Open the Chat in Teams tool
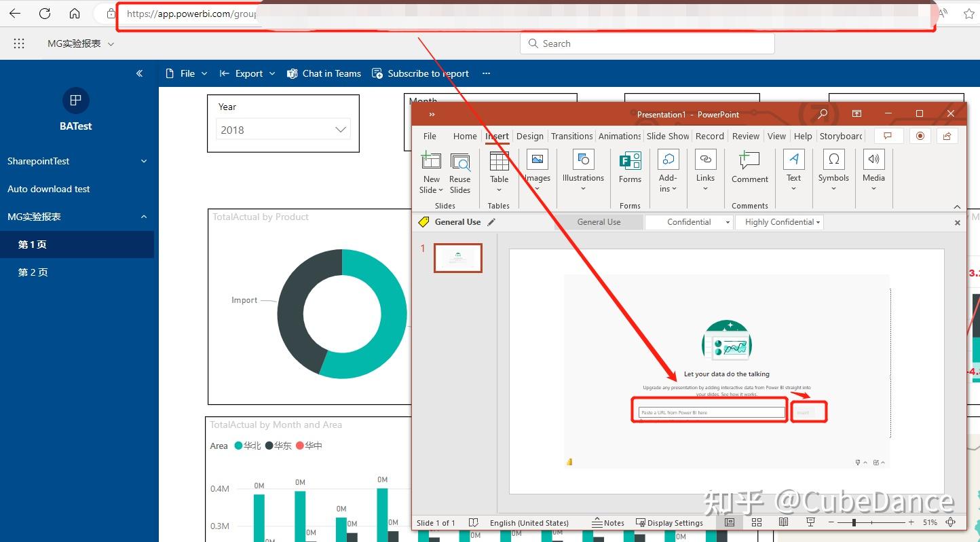This screenshot has height=542, width=980. [x=324, y=73]
